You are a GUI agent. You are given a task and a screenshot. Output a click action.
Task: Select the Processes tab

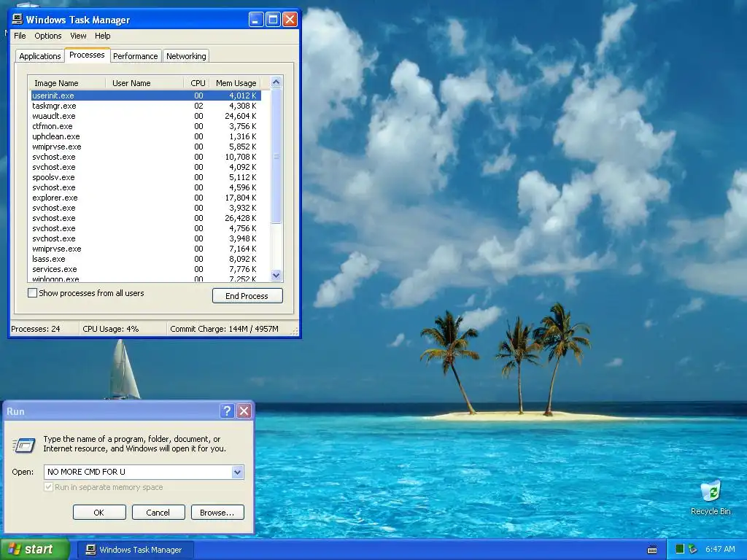point(87,55)
